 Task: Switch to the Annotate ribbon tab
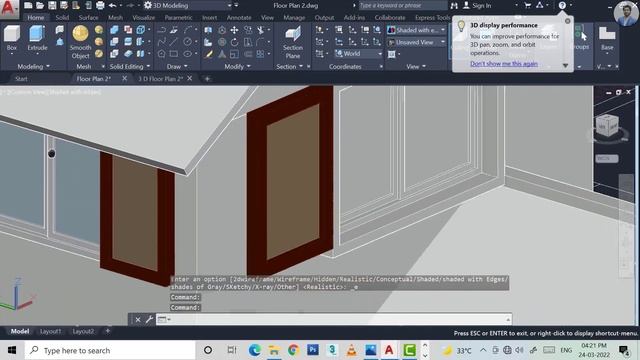pos(239,18)
